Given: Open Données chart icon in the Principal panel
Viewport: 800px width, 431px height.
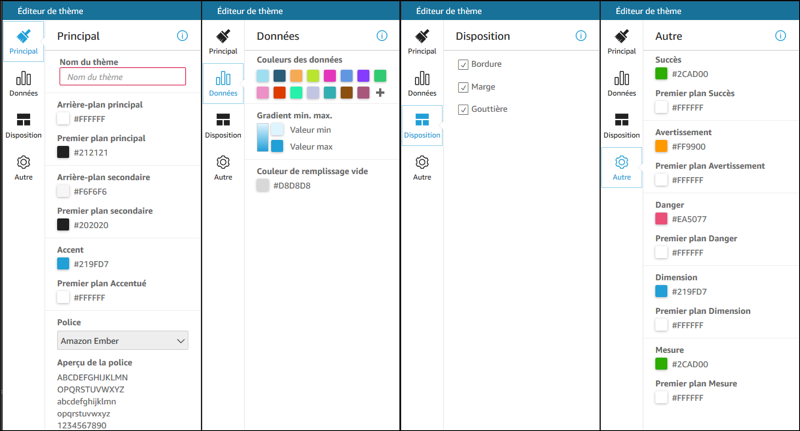Looking at the screenshot, I should 23,78.
